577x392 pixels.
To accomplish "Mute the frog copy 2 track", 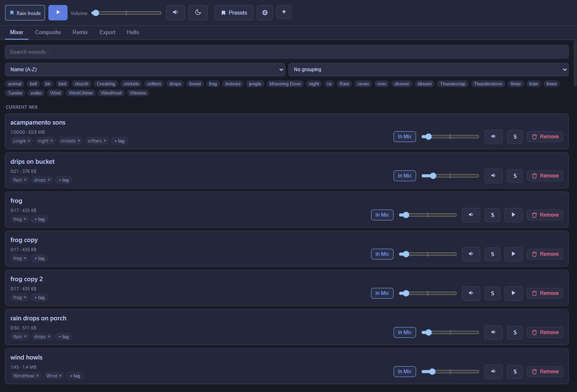I will (x=471, y=293).
